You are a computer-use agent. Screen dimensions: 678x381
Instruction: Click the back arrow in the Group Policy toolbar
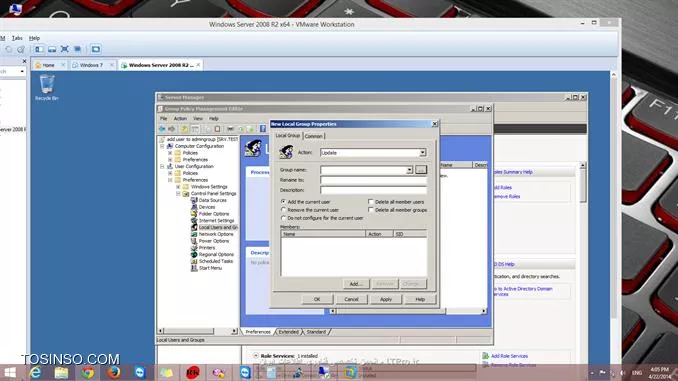point(162,129)
